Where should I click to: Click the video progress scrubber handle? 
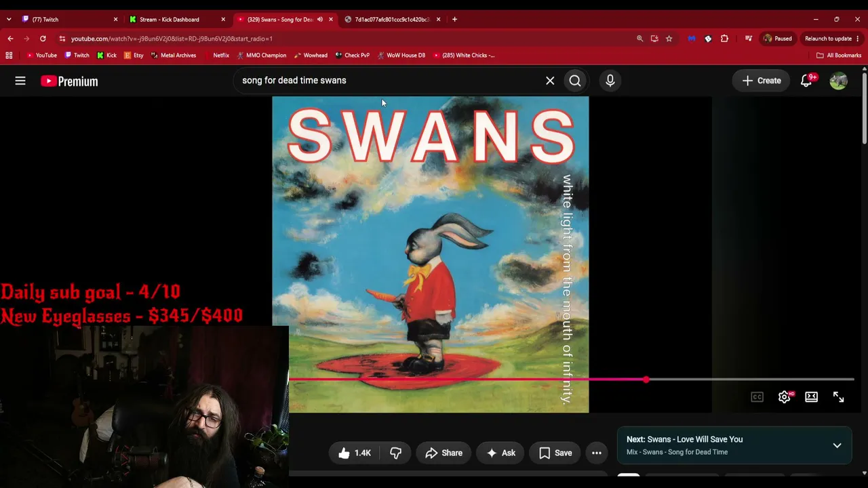point(646,380)
